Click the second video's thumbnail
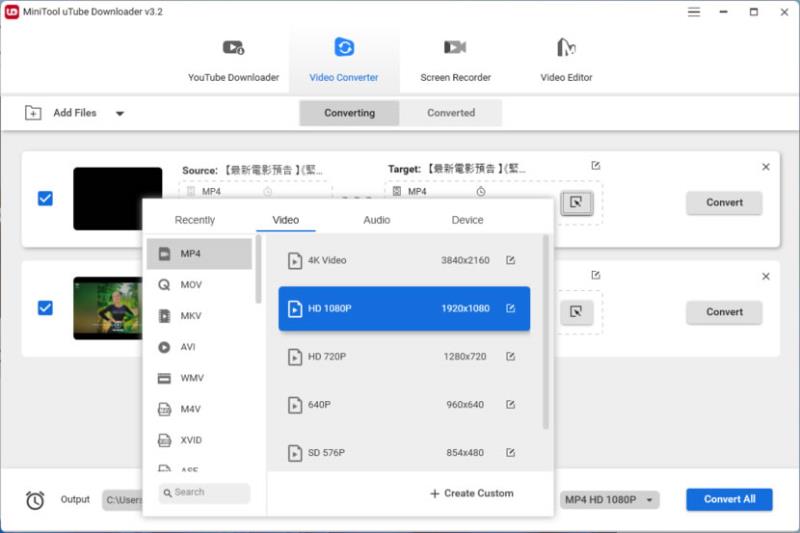 click(108, 308)
